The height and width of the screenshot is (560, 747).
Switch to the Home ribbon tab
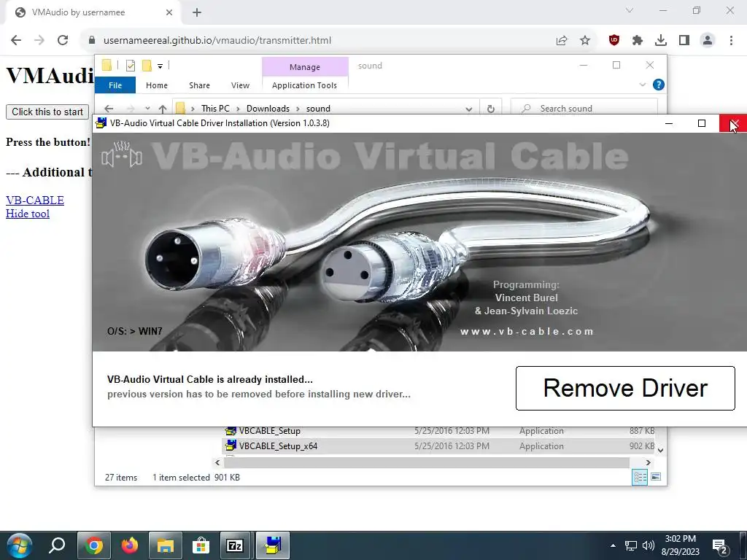click(x=157, y=85)
